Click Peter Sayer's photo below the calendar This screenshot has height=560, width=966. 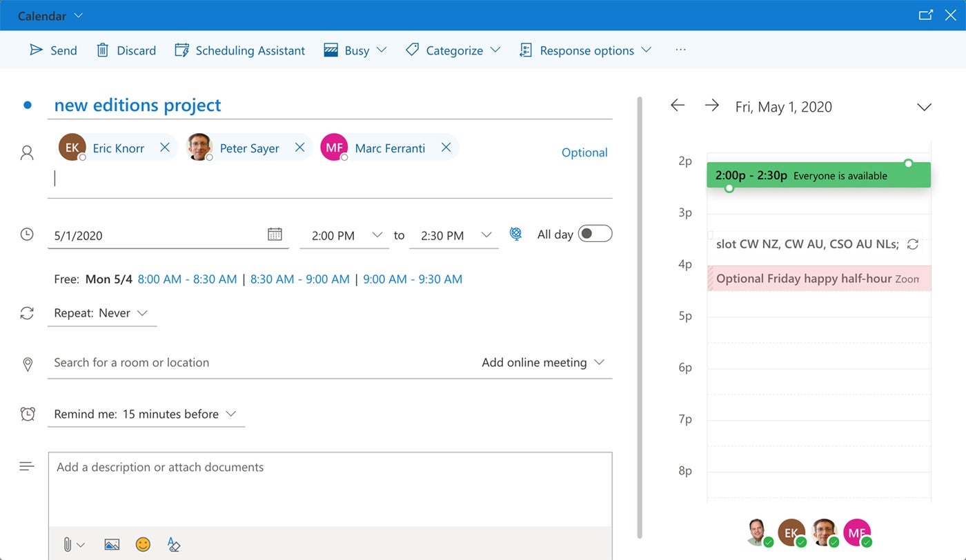point(825,532)
